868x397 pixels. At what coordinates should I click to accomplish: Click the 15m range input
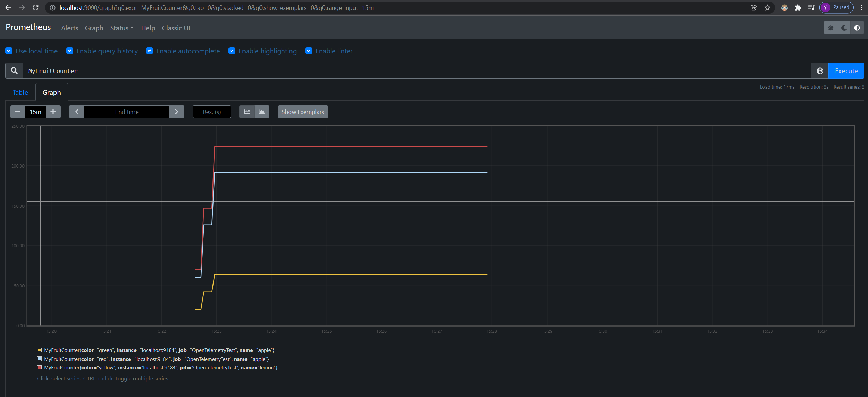pyautogui.click(x=35, y=112)
